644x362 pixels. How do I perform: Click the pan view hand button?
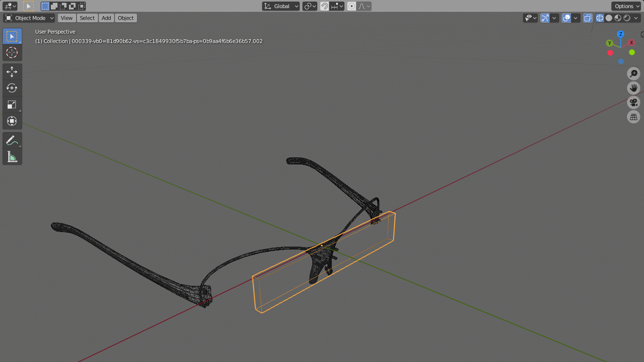[x=633, y=88]
